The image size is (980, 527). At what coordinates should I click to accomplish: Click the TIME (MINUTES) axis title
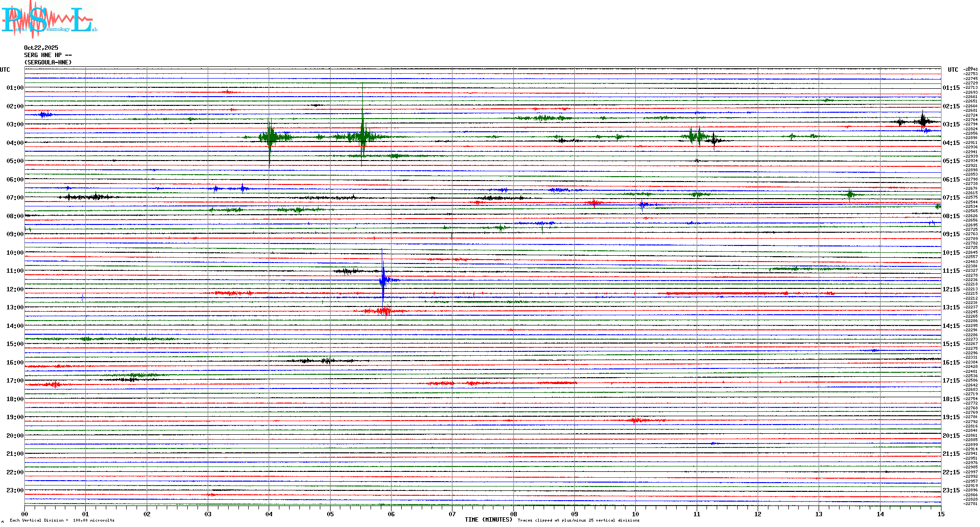pos(489,520)
